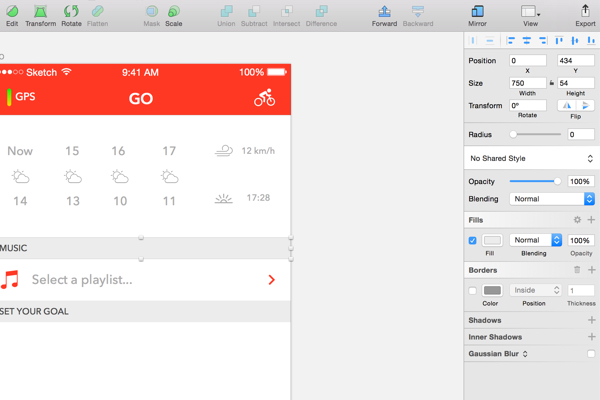600x400 pixels.
Task: Open the border Color swatch
Action: click(x=492, y=291)
